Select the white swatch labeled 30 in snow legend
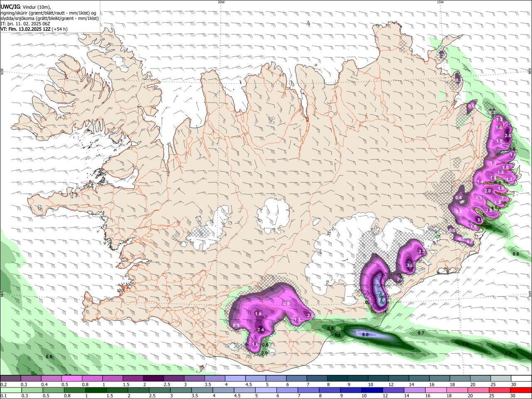 (x=521, y=379)
